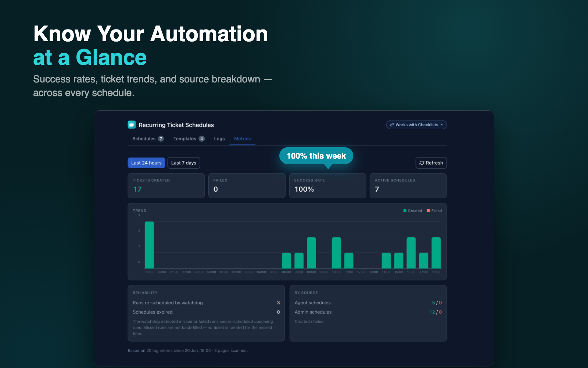This screenshot has width=588, height=368.
Task: Click the 'Based on 20 log entries' footer text
Action: click(x=187, y=351)
